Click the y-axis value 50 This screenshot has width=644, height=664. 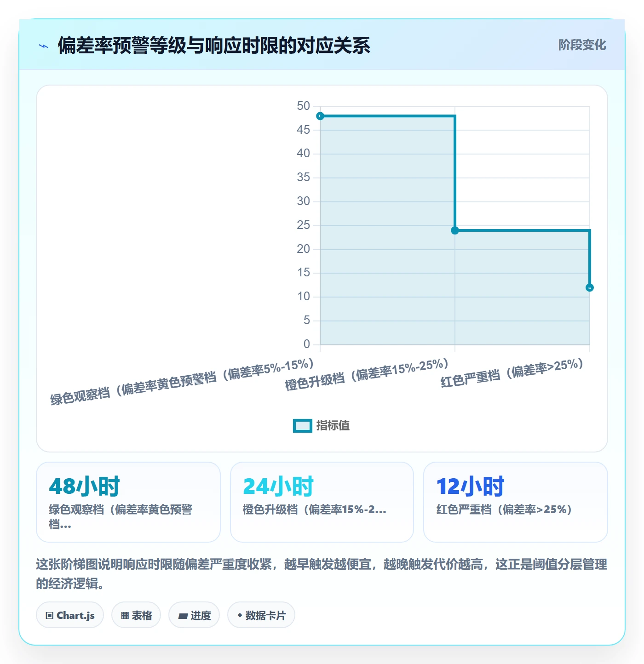pos(304,106)
